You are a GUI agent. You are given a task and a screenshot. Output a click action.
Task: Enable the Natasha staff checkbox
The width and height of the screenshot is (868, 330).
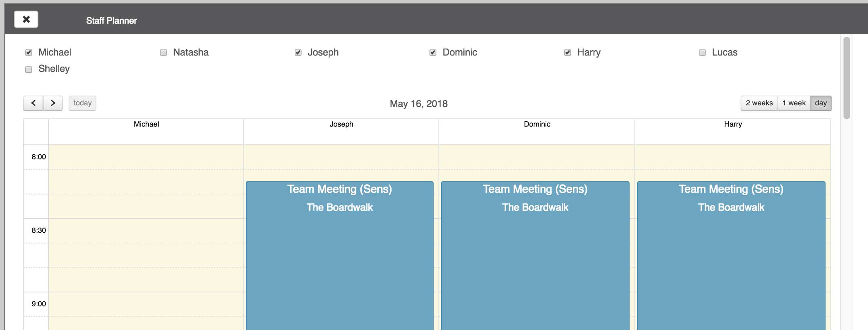coord(163,53)
